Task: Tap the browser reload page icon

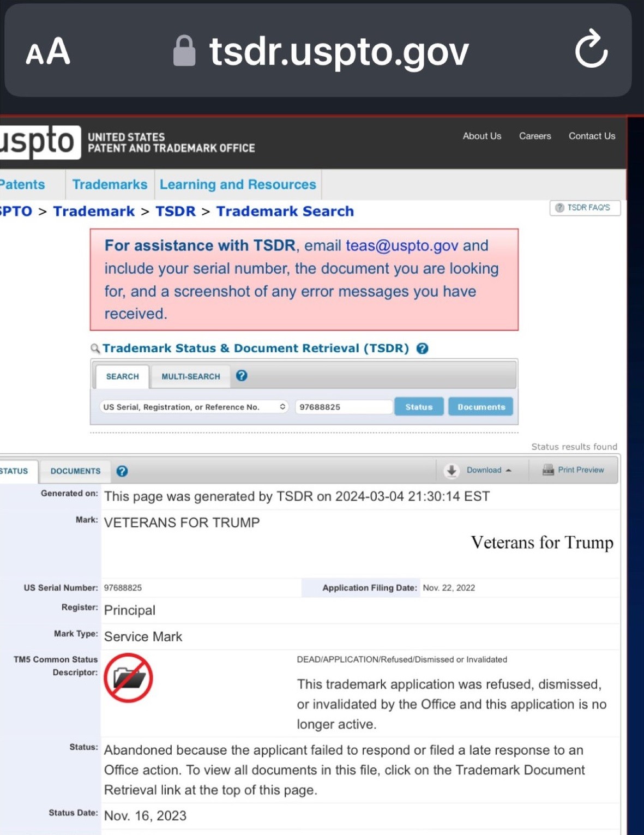Action: pyautogui.click(x=591, y=50)
